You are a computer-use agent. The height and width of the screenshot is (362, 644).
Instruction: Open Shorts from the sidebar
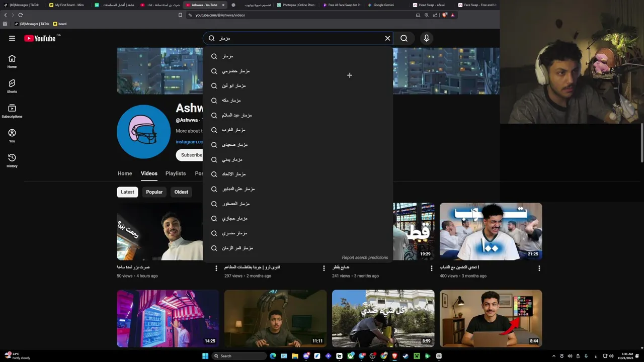point(12,86)
